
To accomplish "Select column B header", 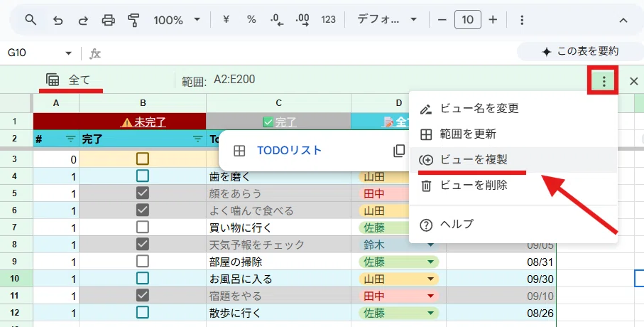I will pyautogui.click(x=143, y=103).
